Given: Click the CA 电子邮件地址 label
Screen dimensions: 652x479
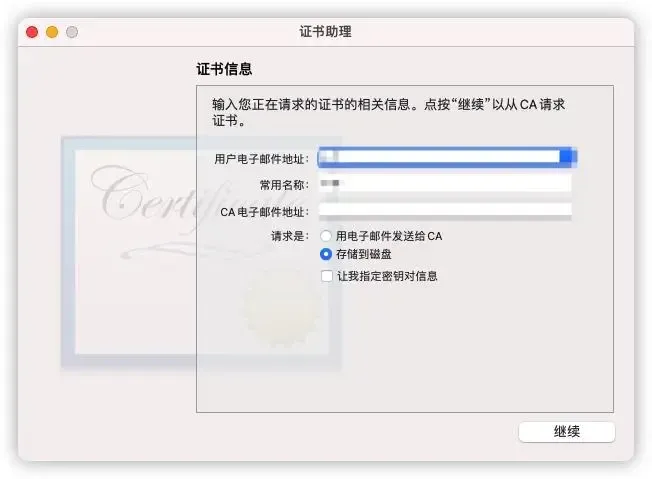Looking at the screenshot, I should coord(265,212).
